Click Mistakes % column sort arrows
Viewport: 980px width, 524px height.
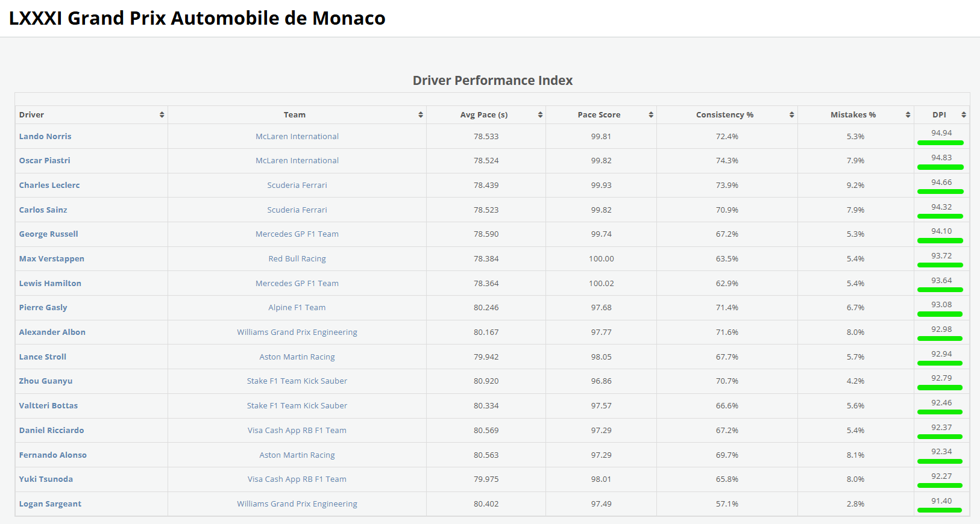click(x=908, y=115)
